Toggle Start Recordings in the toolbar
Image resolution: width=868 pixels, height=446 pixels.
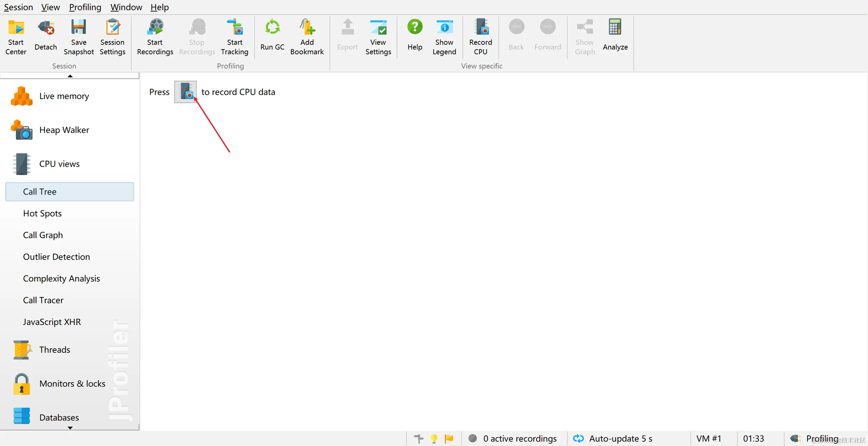pos(155,37)
